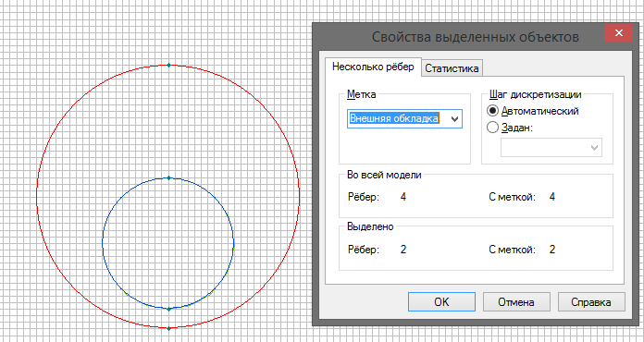Select the Несколько рёбер tab
644x342 pixels.
pyautogui.click(x=373, y=67)
